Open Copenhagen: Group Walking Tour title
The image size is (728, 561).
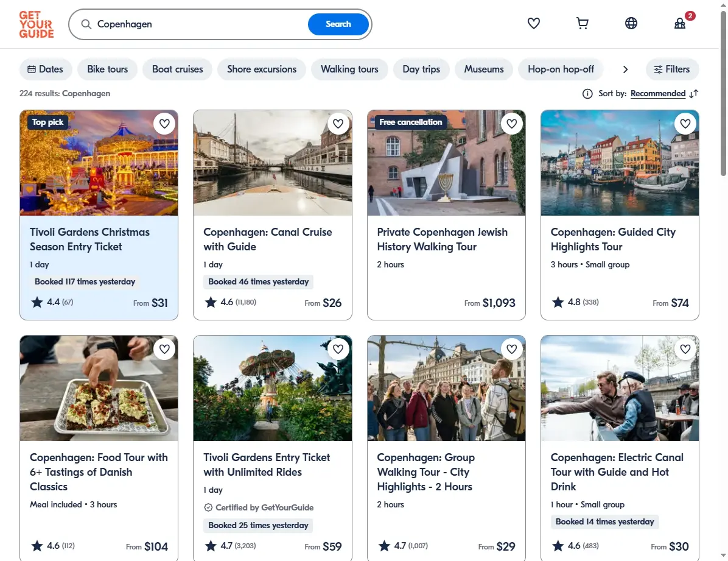coord(425,471)
